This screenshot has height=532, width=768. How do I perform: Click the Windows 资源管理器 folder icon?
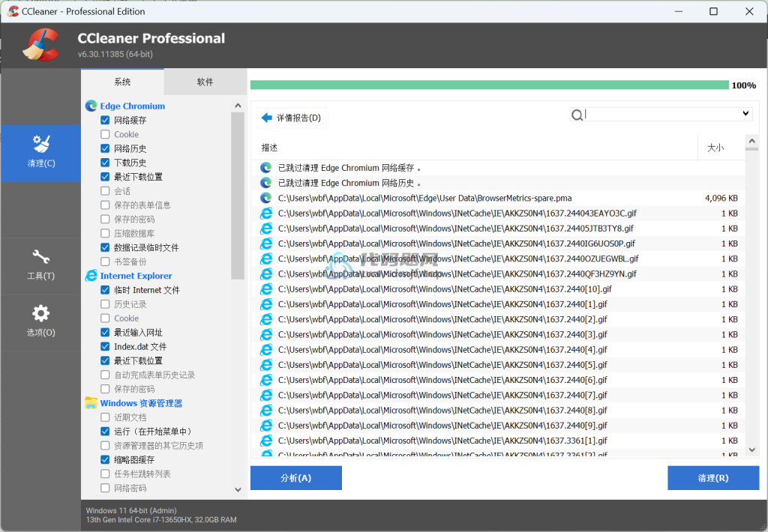click(x=91, y=403)
